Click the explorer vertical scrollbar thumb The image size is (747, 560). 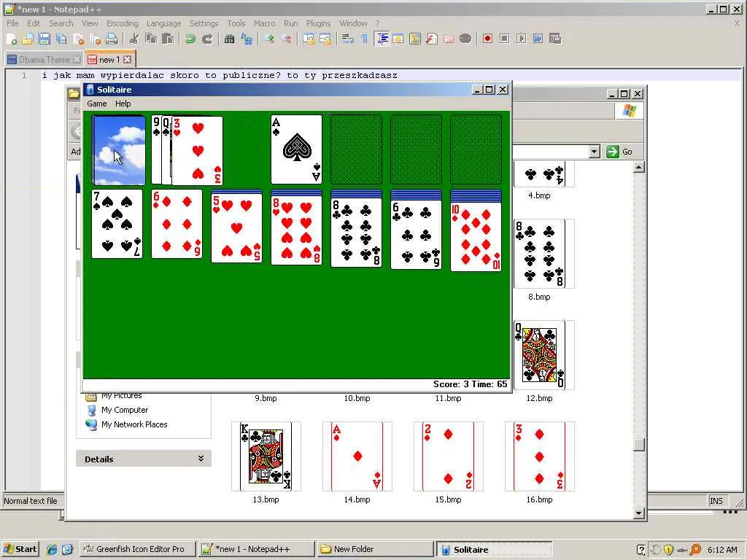pyautogui.click(x=639, y=444)
